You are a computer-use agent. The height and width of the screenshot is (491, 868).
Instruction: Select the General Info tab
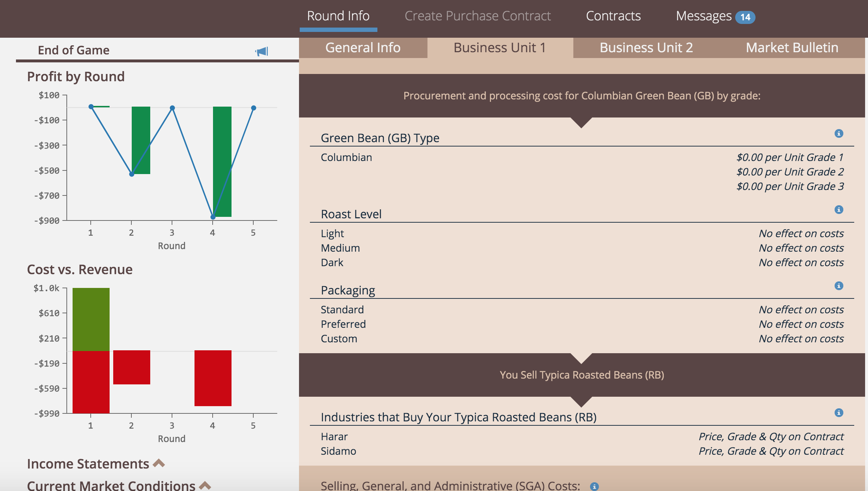point(363,47)
